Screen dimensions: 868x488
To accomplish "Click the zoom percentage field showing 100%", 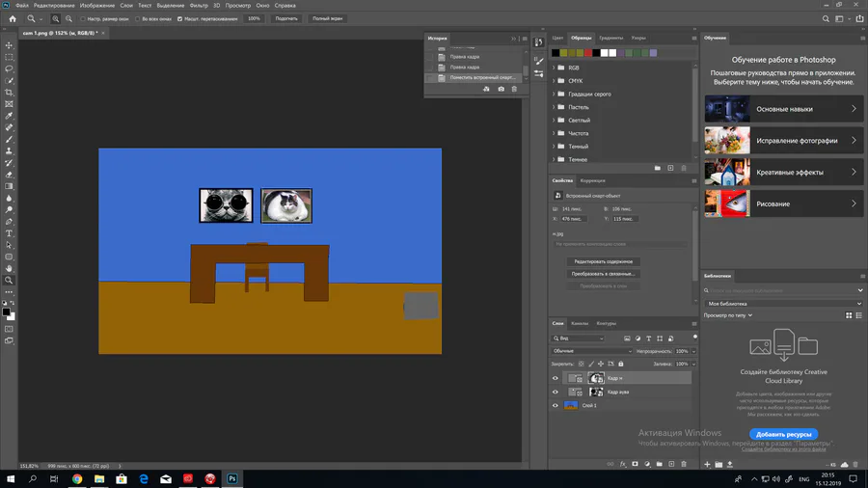I will coord(254,19).
